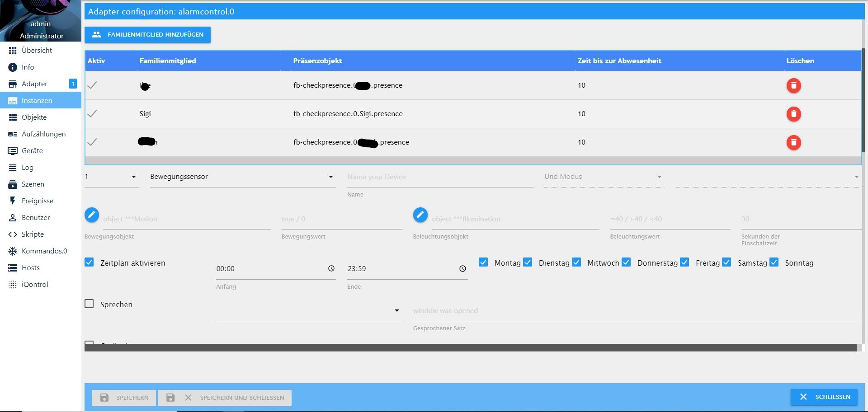Open the Log menu item

pyautogui.click(x=41, y=168)
